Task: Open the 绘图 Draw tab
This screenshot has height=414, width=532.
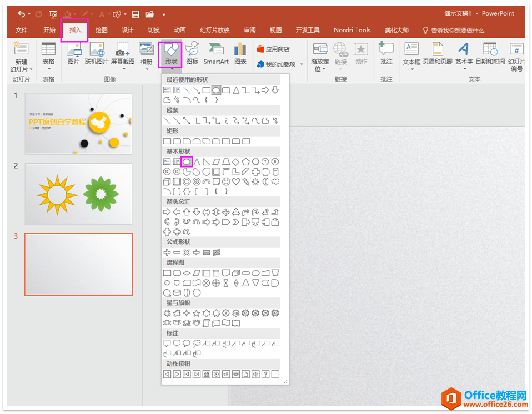Action: point(102,30)
